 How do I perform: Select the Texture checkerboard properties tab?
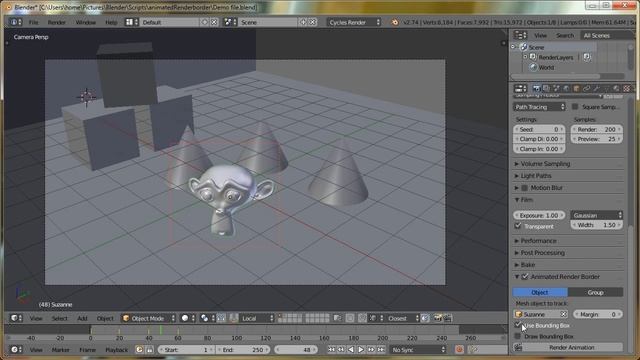point(627,89)
